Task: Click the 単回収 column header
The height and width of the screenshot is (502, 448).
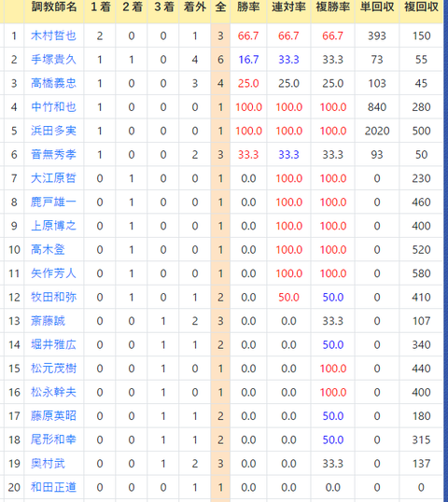Action: tap(377, 7)
